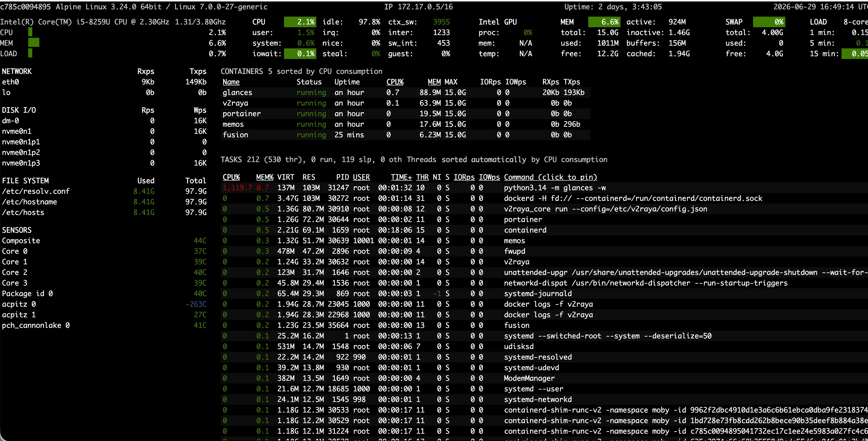
Task: Click the green MEM bar in quicklook
Action: [34, 43]
